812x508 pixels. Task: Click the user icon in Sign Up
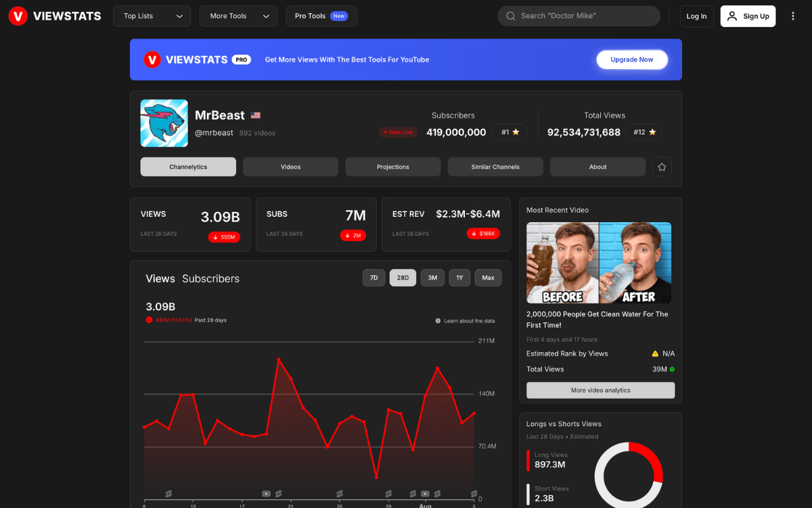(732, 16)
